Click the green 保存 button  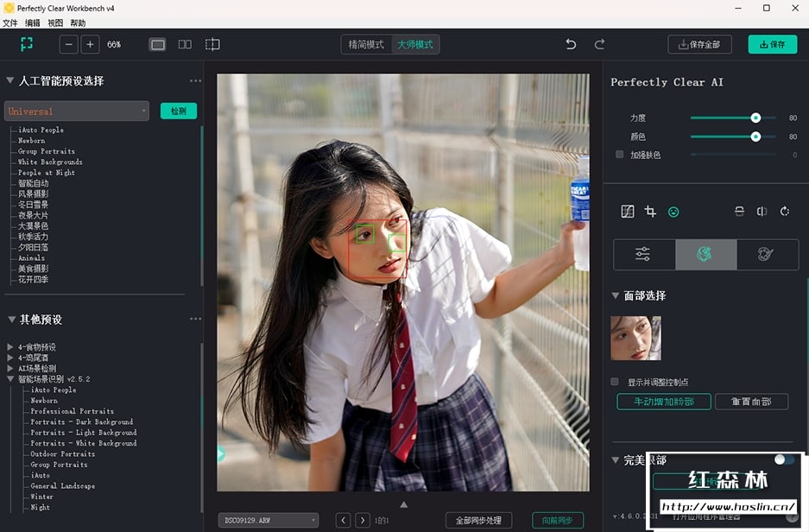click(x=773, y=44)
